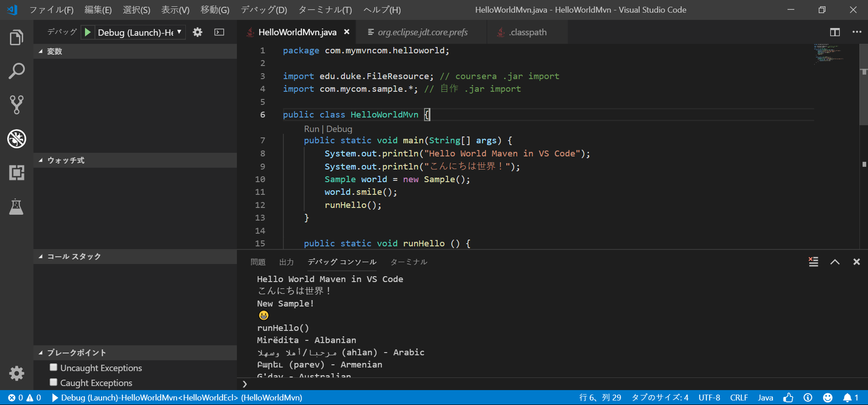Click the split editor icon
This screenshot has height=405, width=868.
[x=835, y=32]
